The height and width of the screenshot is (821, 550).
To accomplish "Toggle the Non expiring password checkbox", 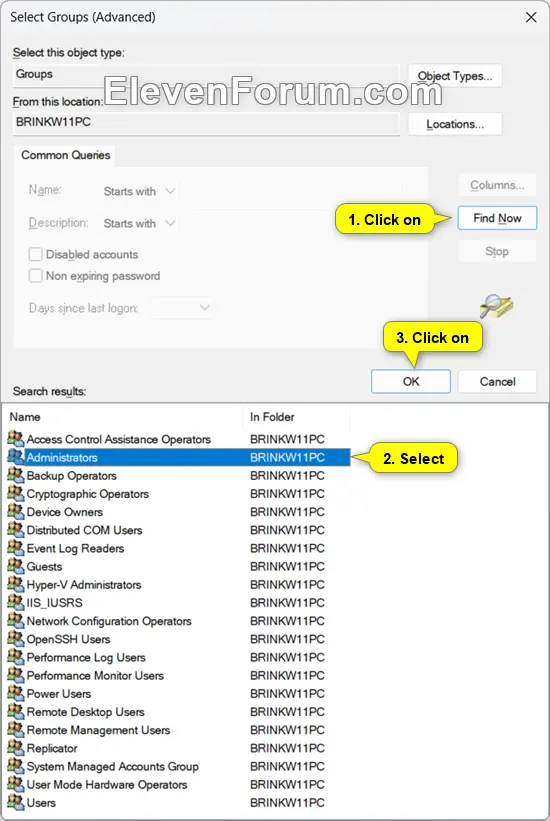I will click(36, 276).
